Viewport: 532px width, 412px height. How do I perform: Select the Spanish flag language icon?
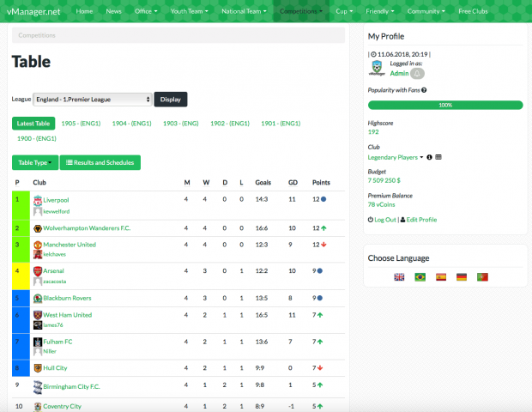point(441,277)
